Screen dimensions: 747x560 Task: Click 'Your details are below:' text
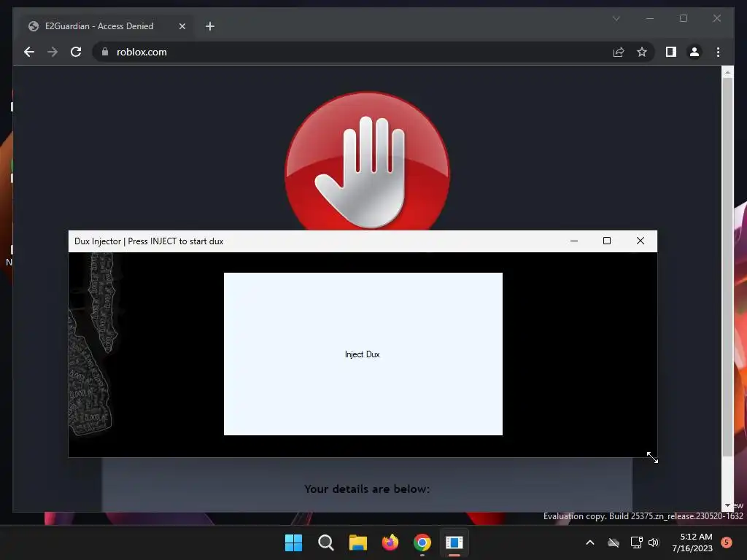(367, 489)
